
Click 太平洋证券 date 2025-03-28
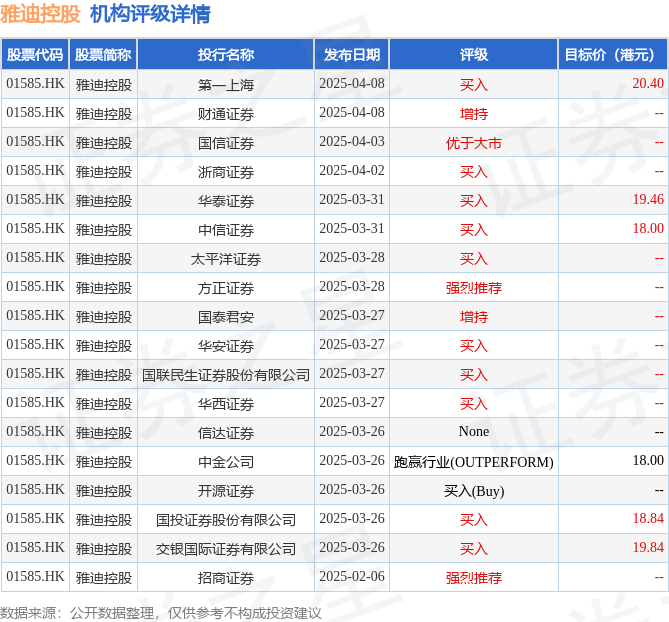[x=352, y=257]
